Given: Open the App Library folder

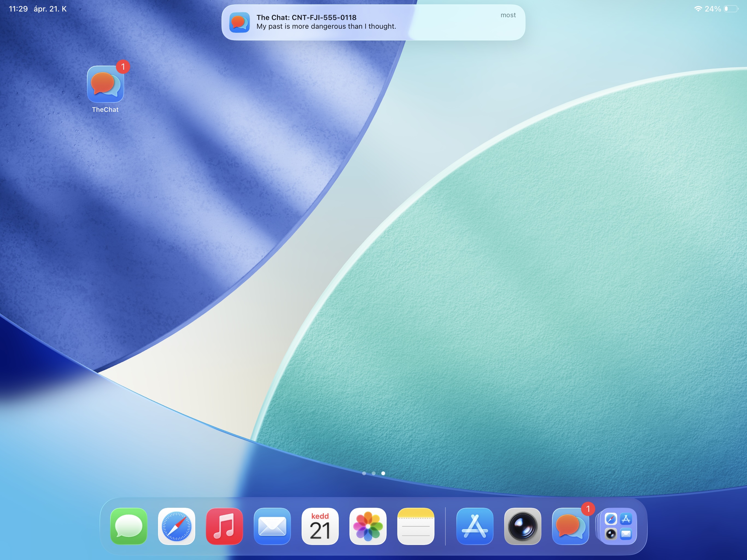Looking at the screenshot, I should click(618, 526).
